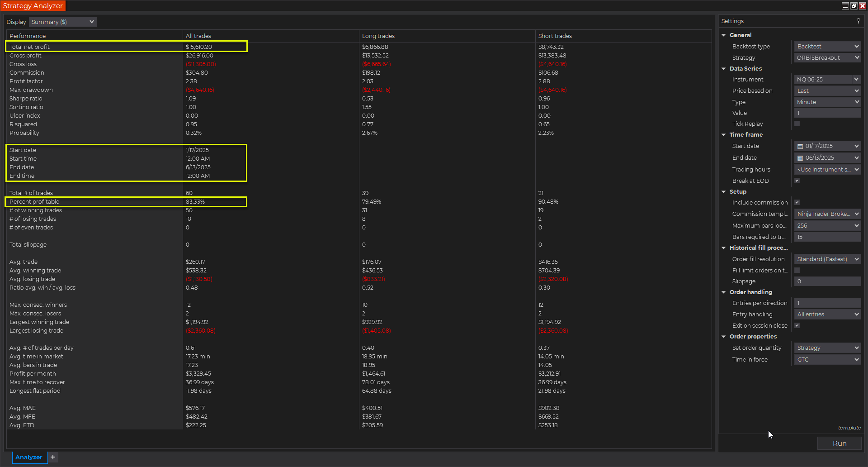Collapse the Data Series section
Viewport: 868px width, 467px height.
(724, 69)
